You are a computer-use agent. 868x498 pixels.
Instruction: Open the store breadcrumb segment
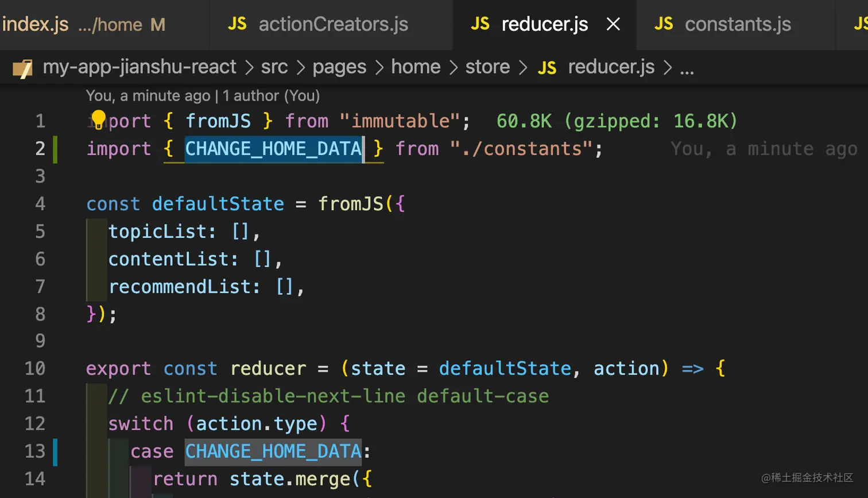[487, 67]
